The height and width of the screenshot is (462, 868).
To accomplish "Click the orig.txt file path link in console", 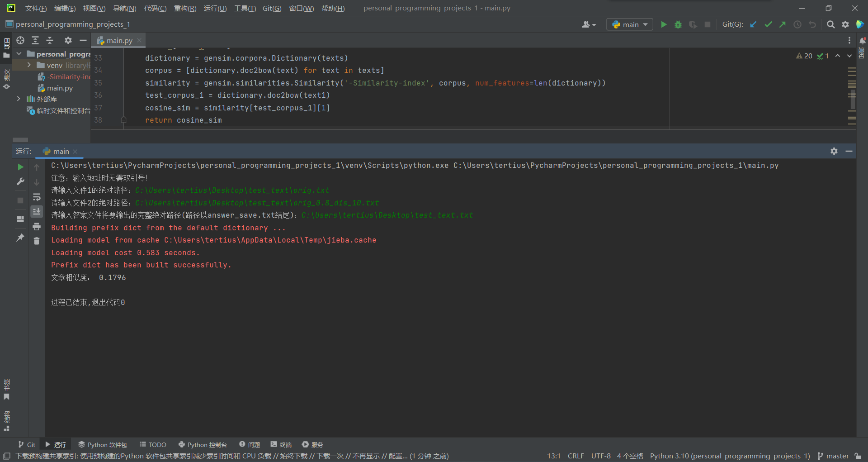I will (232, 191).
